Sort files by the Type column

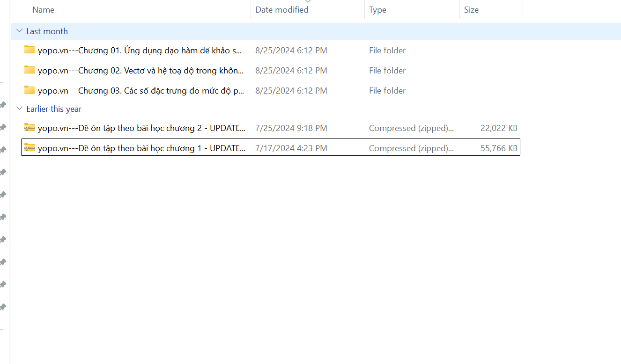[x=377, y=10]
